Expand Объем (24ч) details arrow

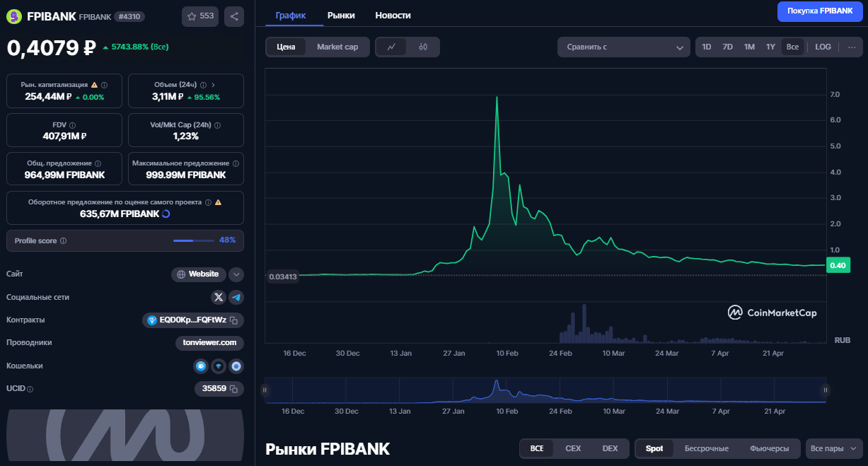213,85
